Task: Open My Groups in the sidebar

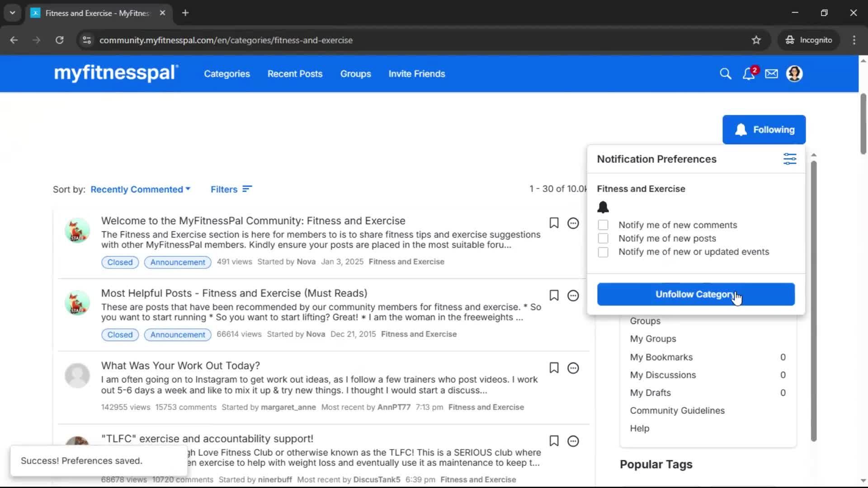Action: (653, 339)
